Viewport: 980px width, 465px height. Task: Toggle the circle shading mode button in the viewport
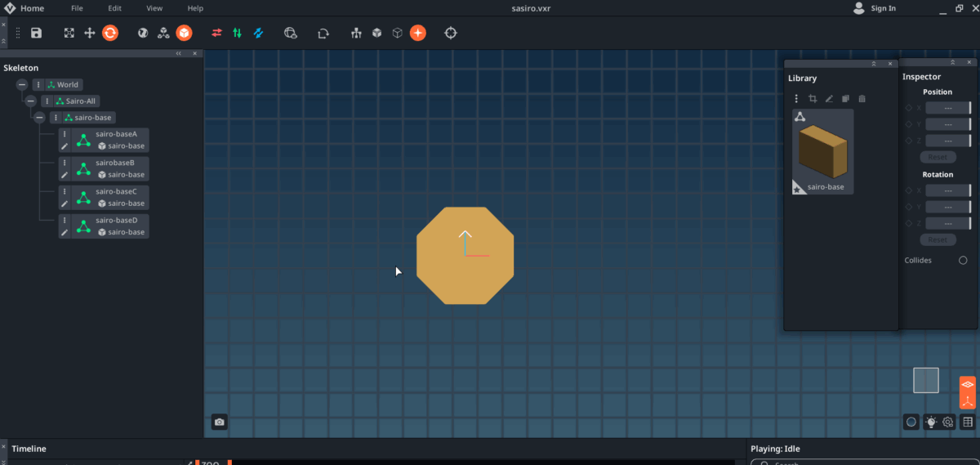(x=911, y=422)
